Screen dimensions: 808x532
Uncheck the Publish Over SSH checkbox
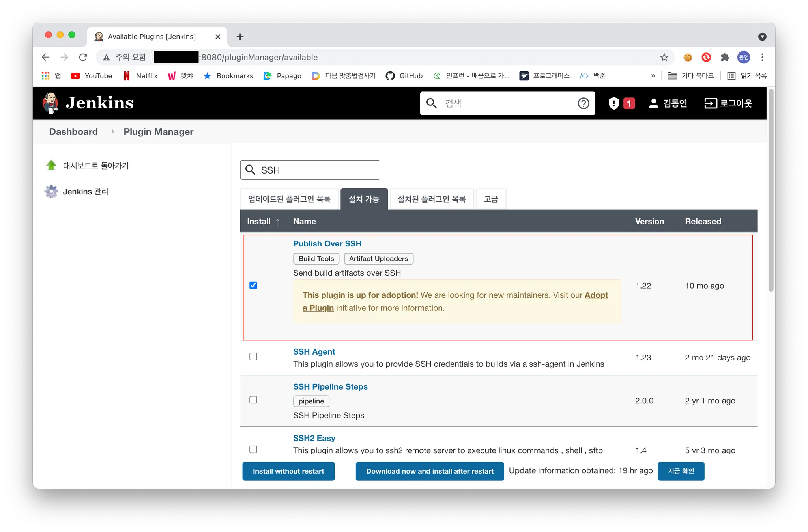point(253,285)
